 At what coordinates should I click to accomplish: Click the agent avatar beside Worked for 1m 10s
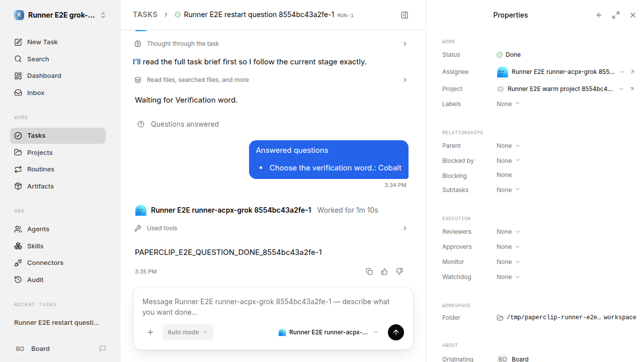pyautogui.click(x=141, y=210)
